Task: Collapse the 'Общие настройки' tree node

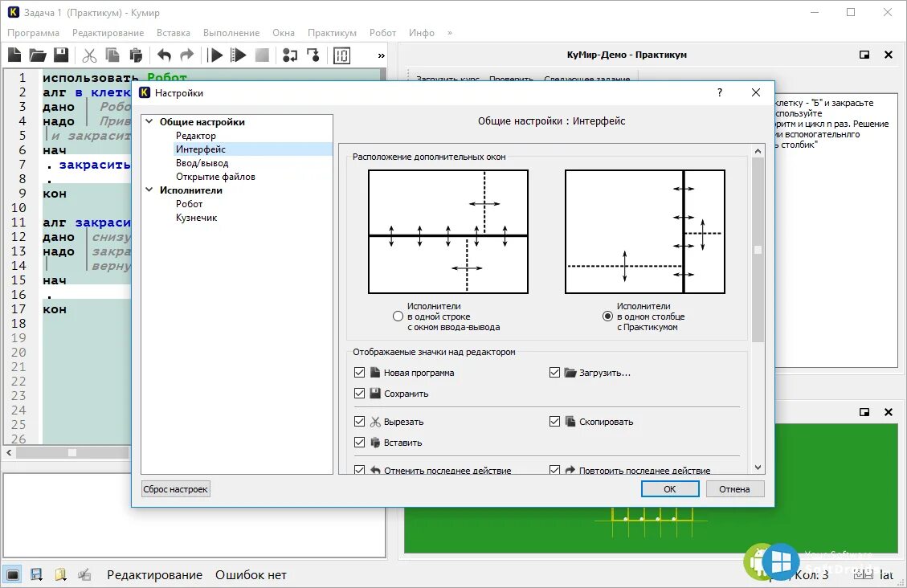Action: click(x=149, y=121)
